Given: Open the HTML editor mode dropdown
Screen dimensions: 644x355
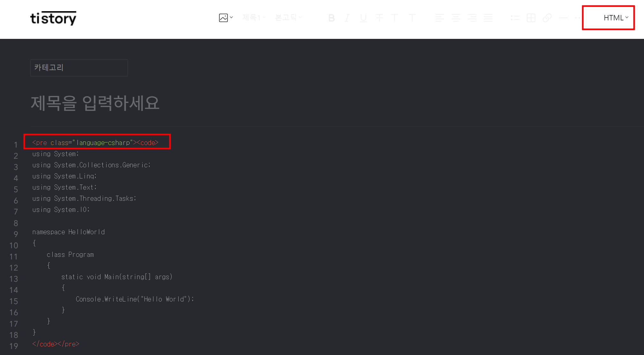Looking at the screenshot, I should [x=616, y=18].
